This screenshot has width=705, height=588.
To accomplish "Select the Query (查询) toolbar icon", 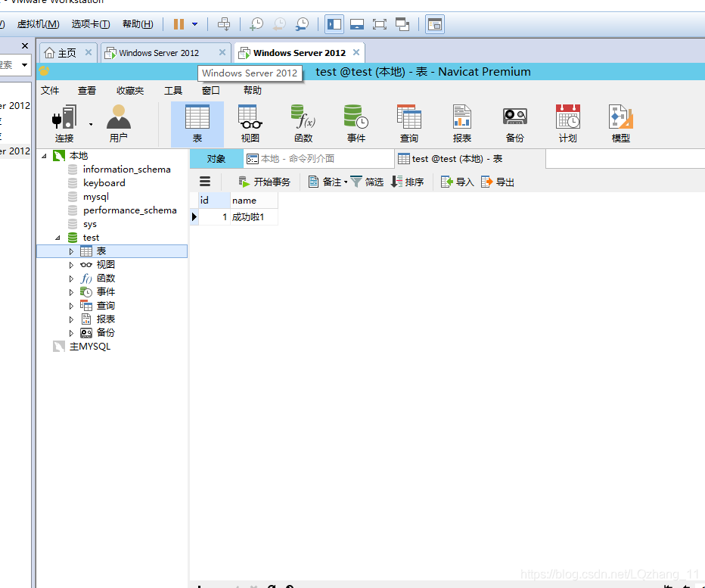I will click(409, 123).
